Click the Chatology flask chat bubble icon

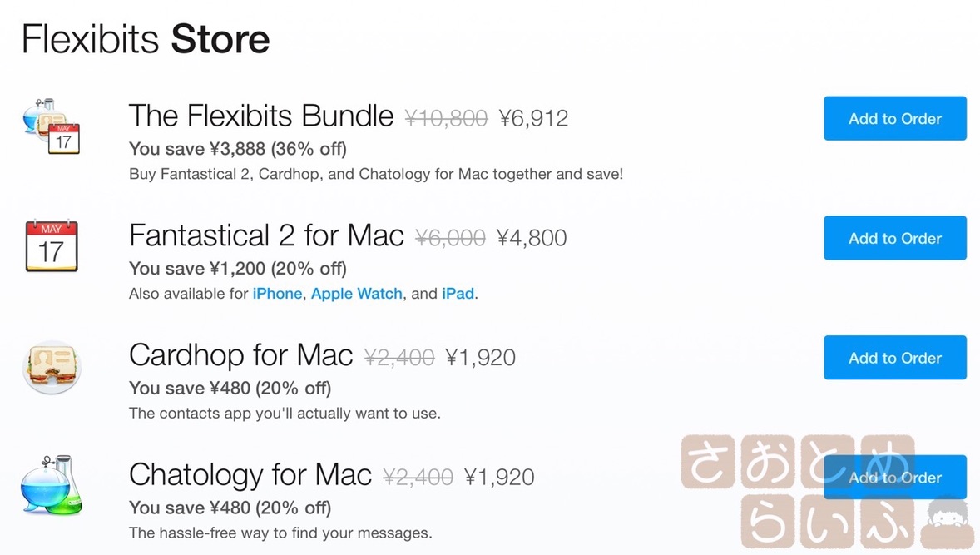point(52,485)
